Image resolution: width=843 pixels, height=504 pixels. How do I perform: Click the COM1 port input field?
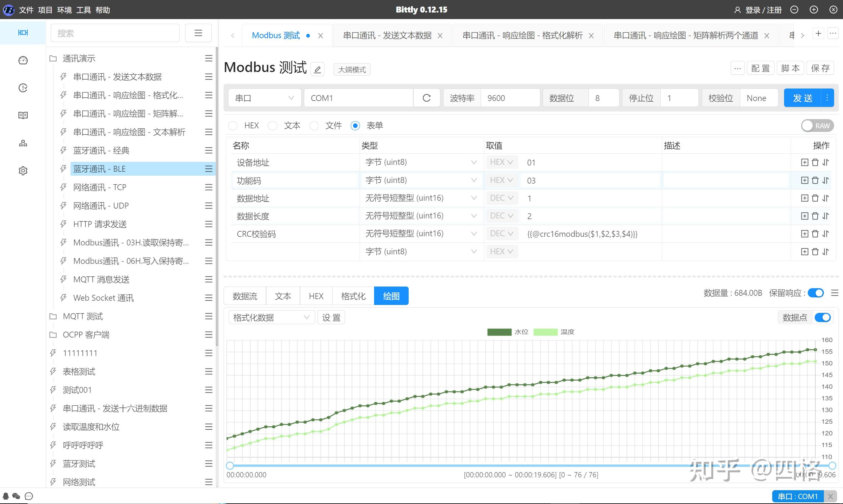point(359,98)
